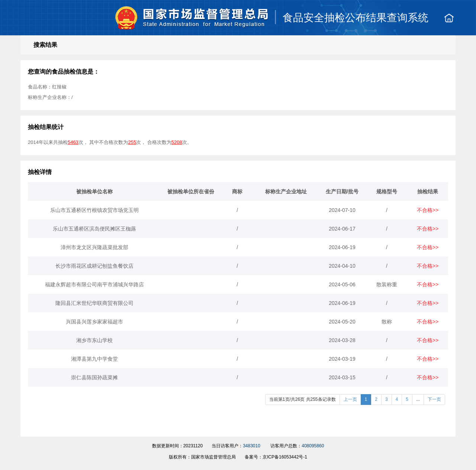Open 不合格>> for 隆回县汇米世纪华联商贸有限公司
This screenshot has height=470, width=476.
tap(428, 303)
